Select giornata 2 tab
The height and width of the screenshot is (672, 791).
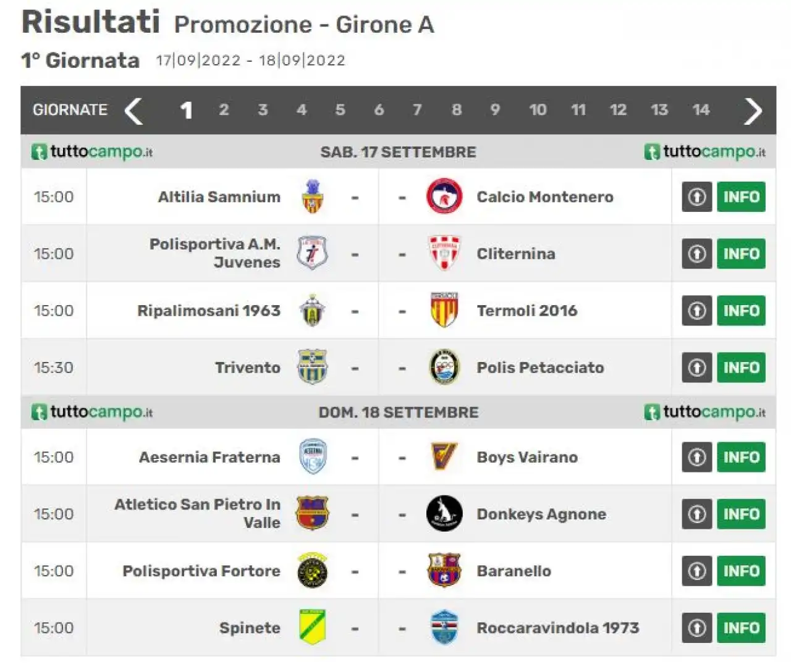(224, 110)
